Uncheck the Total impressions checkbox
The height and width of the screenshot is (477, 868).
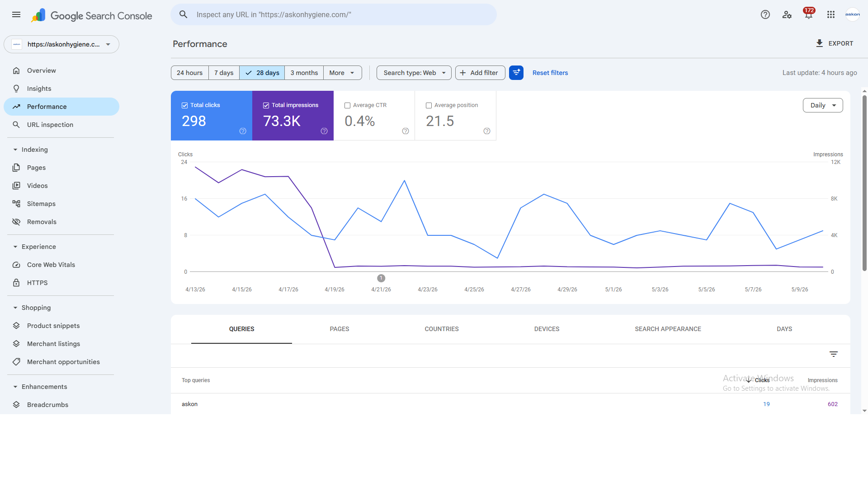pyautogui.click(x=266, y=105)
